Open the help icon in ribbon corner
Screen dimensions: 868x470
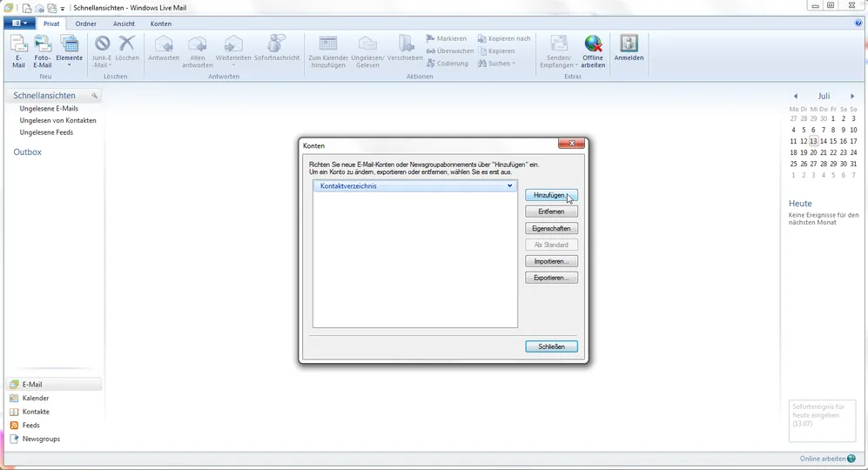(x=858, y=23)
